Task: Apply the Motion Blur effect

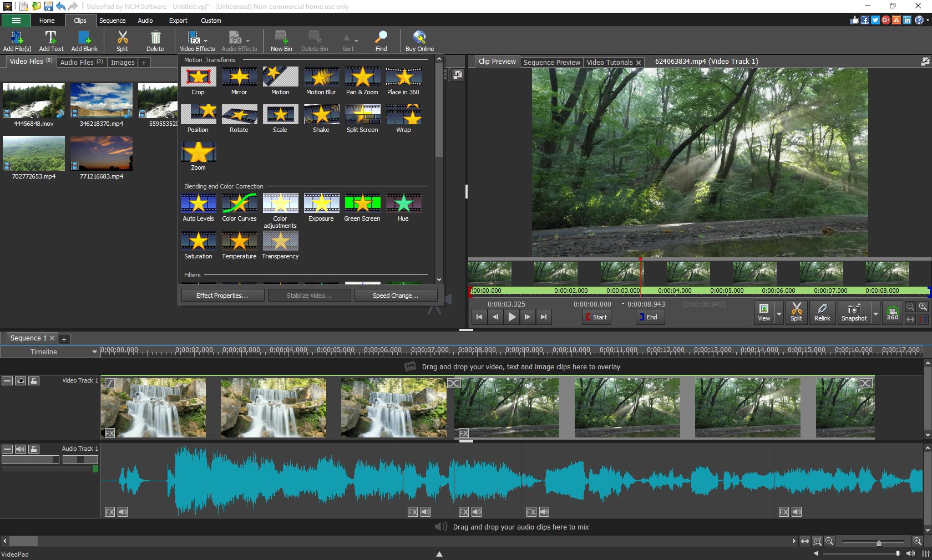Action: coord(321,78)
